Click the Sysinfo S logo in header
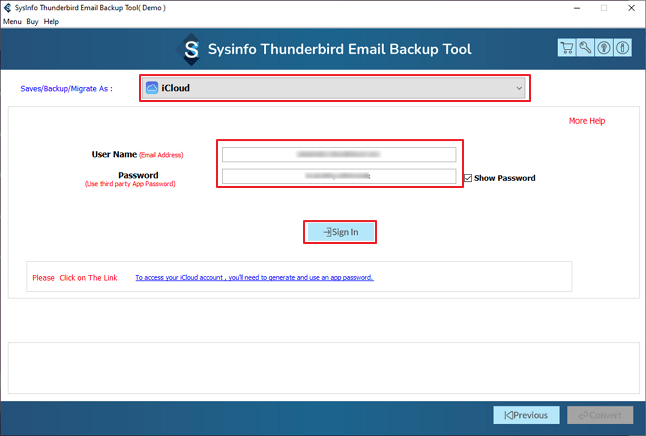 (192, 49)
